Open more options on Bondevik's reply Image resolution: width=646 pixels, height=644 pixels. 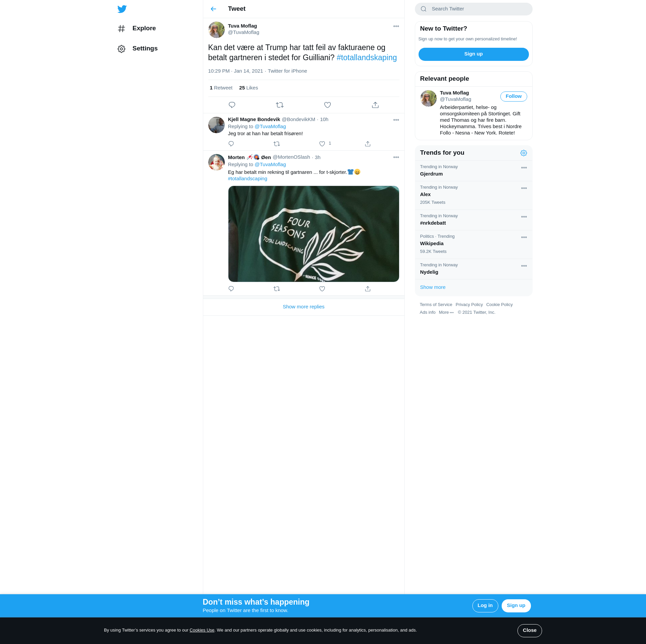coord(396,120)
